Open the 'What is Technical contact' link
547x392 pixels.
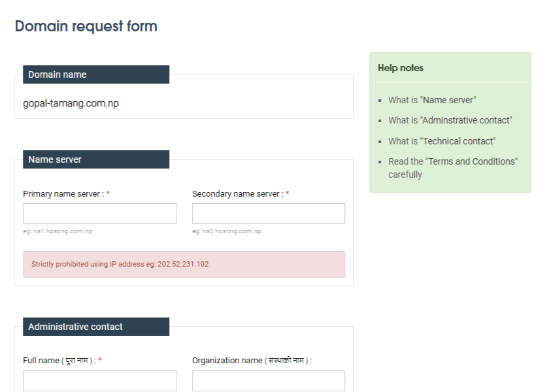[x=442, y=140]
